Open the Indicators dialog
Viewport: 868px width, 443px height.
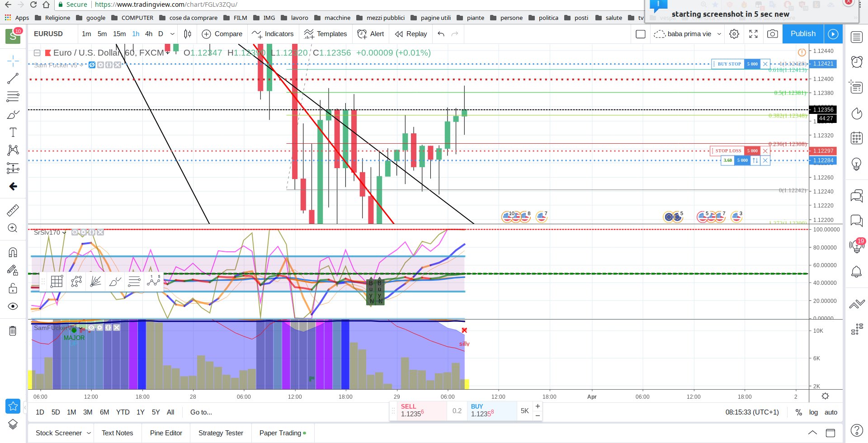point(273,34)
